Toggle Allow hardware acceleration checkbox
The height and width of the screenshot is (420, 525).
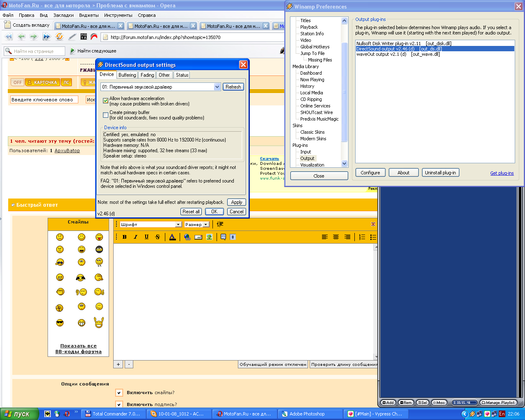pos(105,100)
